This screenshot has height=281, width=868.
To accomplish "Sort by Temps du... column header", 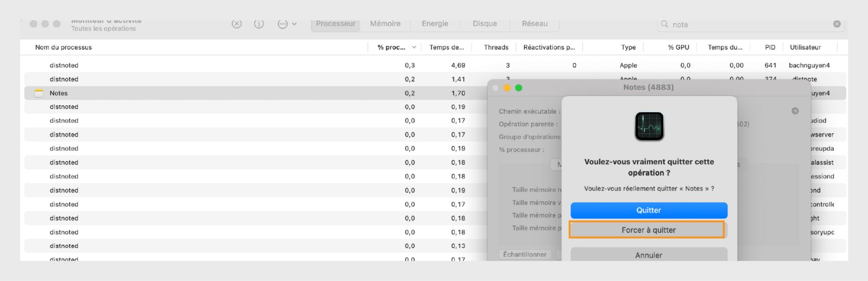I will pos(725,47).
